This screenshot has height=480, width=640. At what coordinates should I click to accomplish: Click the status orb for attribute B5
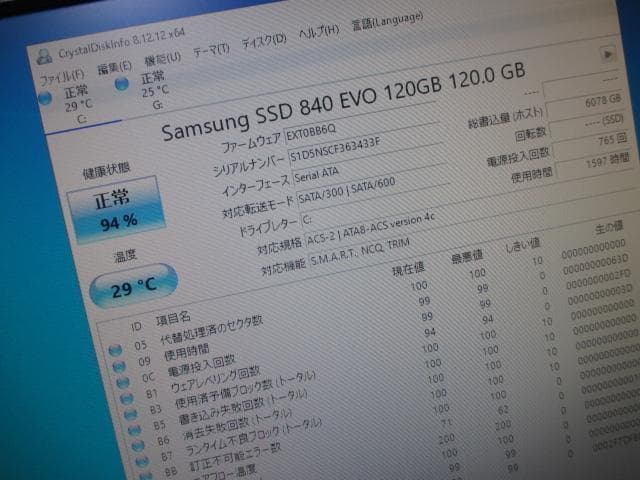pyautogui.click(x=134, y=430)
